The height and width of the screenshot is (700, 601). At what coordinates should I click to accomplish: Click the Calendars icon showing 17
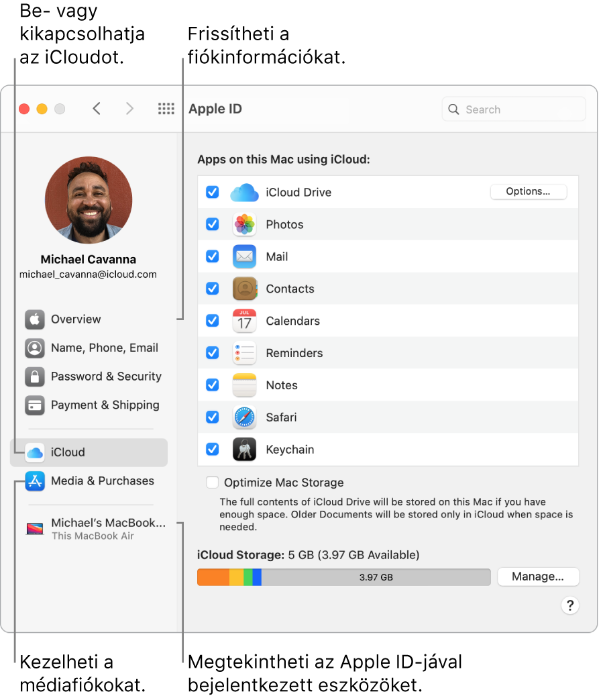(245, 321)
